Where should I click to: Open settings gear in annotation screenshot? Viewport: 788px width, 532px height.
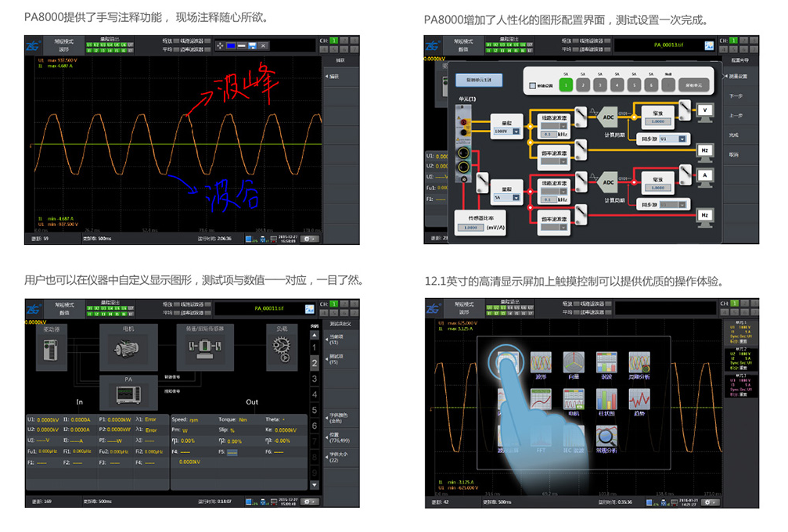[308, 239]
